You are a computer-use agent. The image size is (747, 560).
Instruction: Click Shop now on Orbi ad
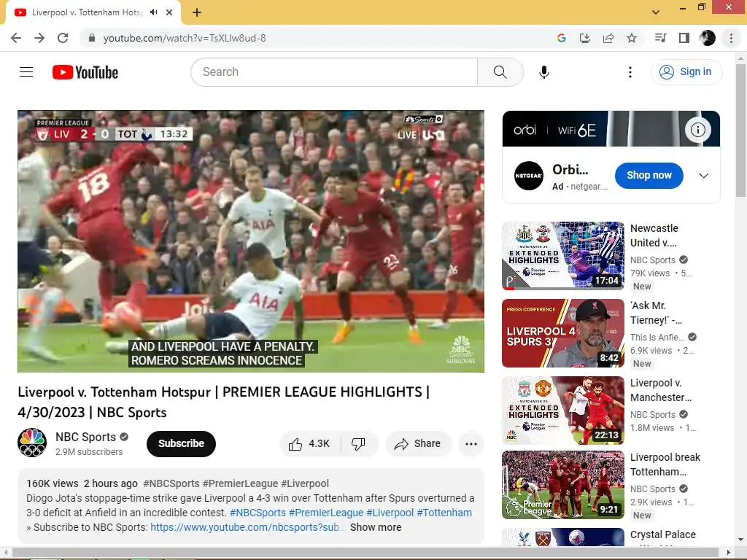pyautogui.click(x=649, y=175)
